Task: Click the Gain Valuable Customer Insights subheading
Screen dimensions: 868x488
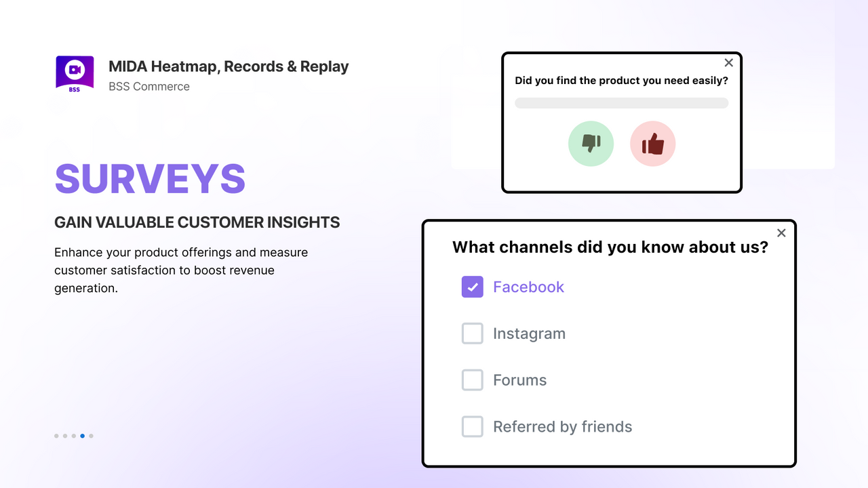Action: (197, 222)
